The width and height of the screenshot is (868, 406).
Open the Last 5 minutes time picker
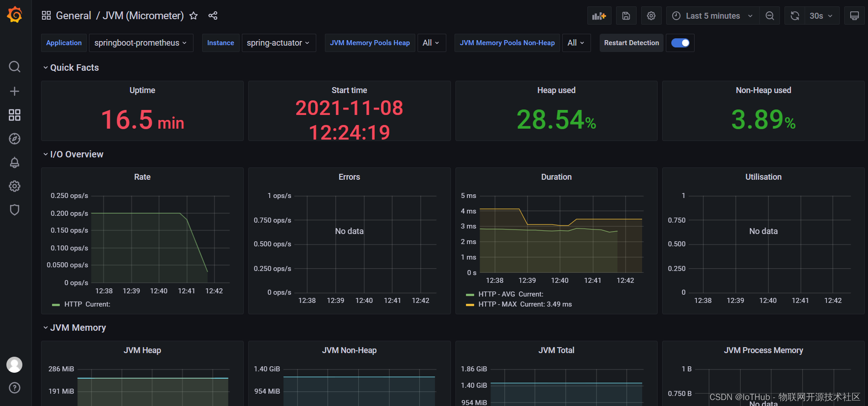click(x=713, y=16)
